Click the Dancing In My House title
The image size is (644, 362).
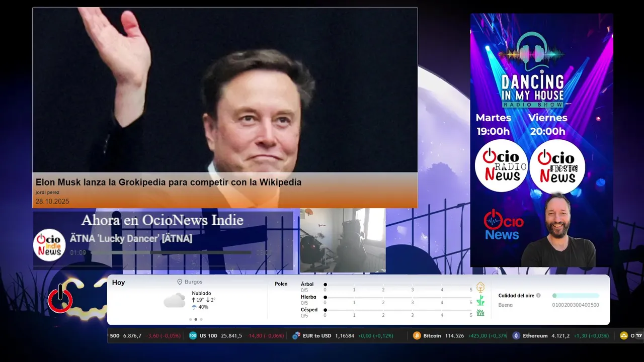[x=533, y=88]
